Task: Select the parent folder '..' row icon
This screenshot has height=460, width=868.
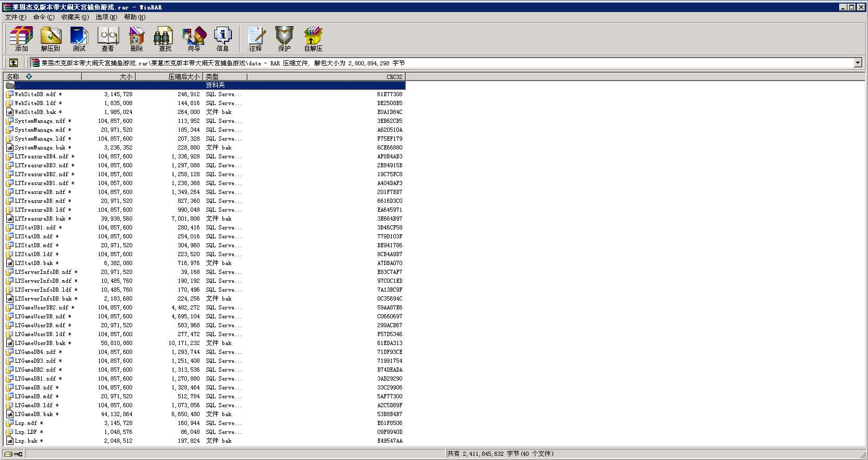Action: tap(10, 85)
